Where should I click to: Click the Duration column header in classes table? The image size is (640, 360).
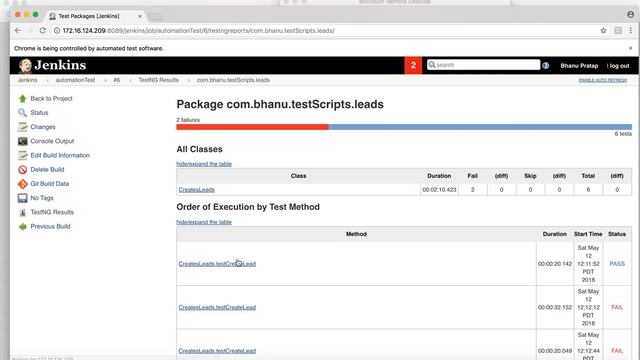tap(439, 176)
